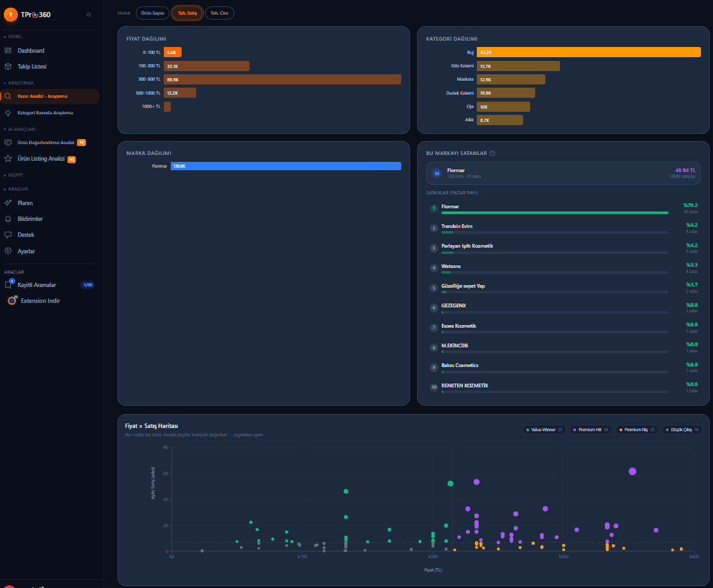Select seller Flormar with %79.2 share

[x=563, y=208]
